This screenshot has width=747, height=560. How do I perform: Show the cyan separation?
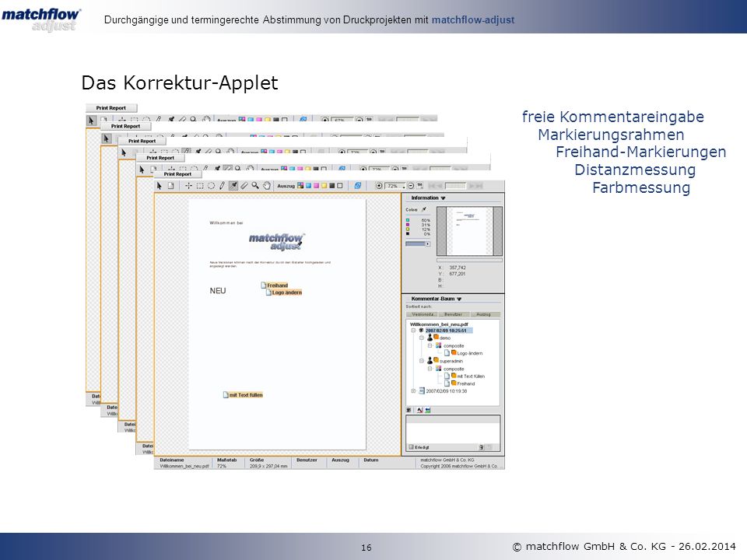(308, 186)
